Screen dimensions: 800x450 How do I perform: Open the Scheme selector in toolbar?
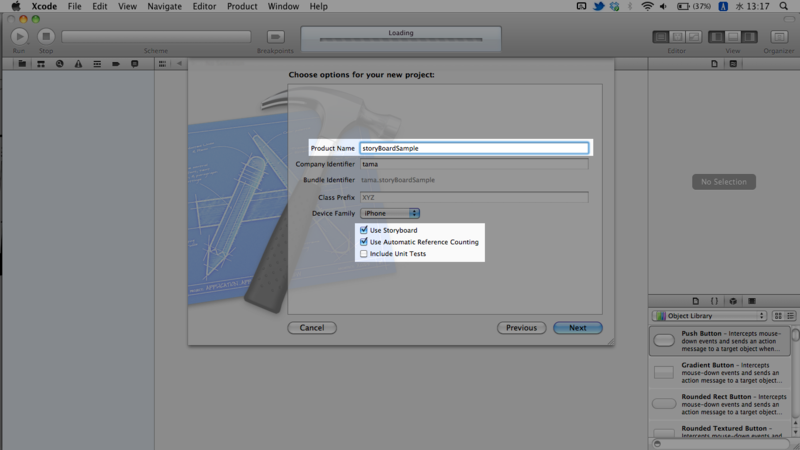[x=156, y=36]
